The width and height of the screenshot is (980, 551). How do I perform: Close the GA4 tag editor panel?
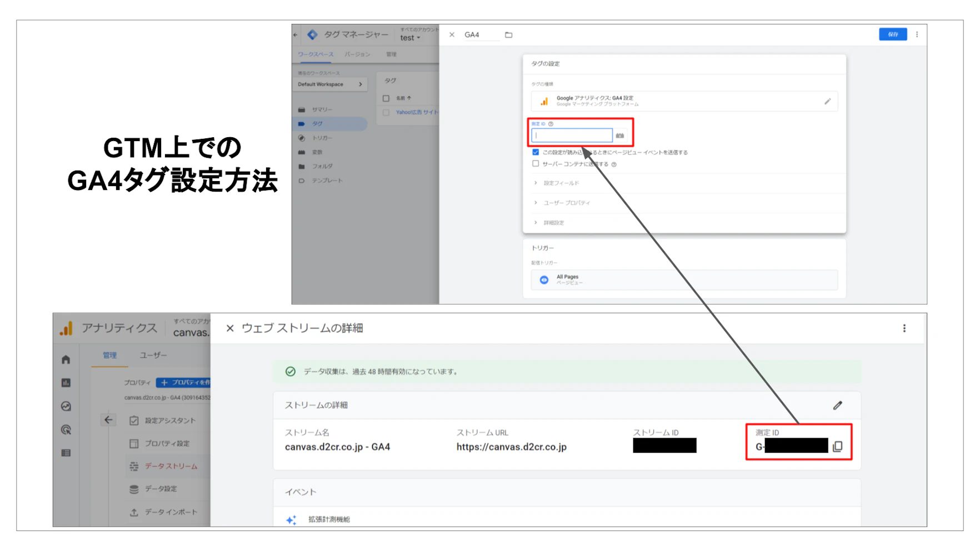pos(452,35)
